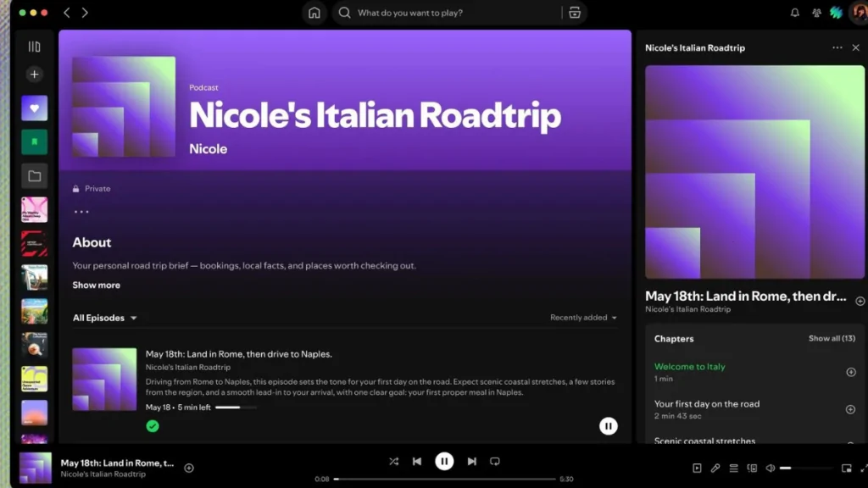Open notifications bell
This screenshot has height=488, width=868.
coord(794,13)
